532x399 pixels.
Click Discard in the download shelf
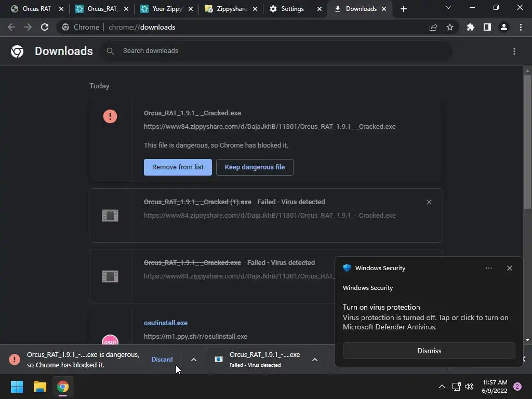tap(162, 360)
